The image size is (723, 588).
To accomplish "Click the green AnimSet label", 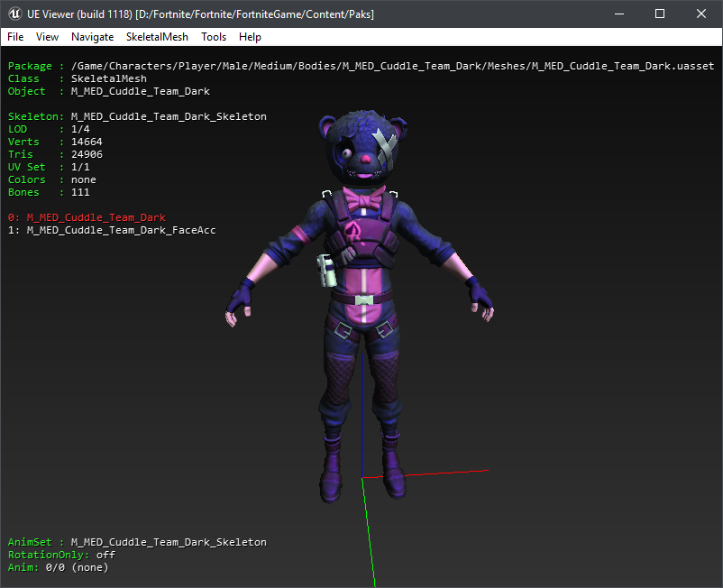I will pyautogui.click(x=30, y=542).
